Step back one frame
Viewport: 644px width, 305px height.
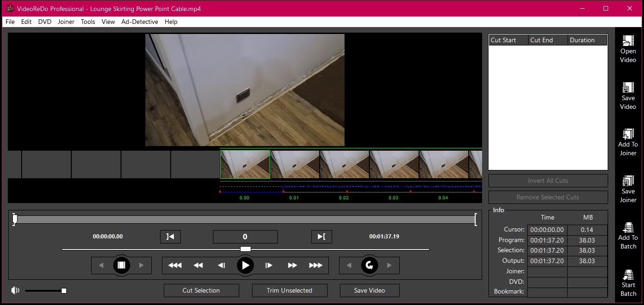click(x=221, y=265)
